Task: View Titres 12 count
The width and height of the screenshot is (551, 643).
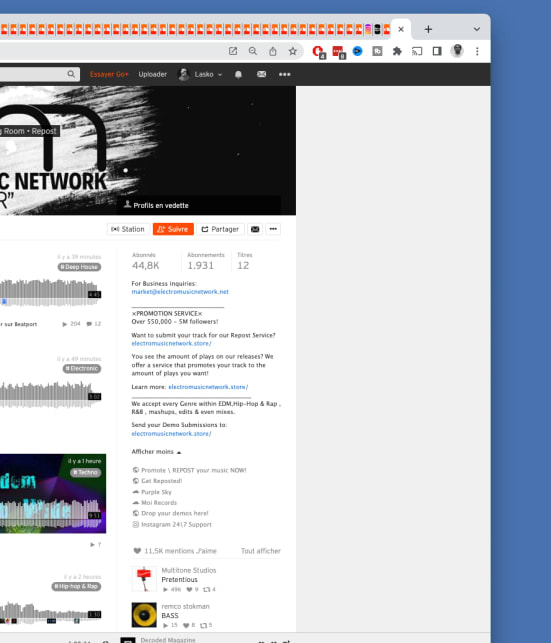Action: click(245, 261)
